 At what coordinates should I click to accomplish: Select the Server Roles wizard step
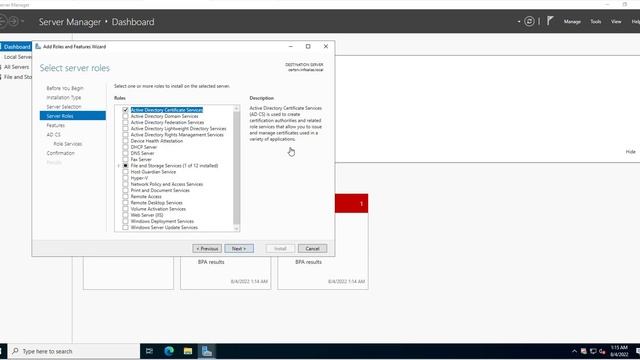(73, 116)
